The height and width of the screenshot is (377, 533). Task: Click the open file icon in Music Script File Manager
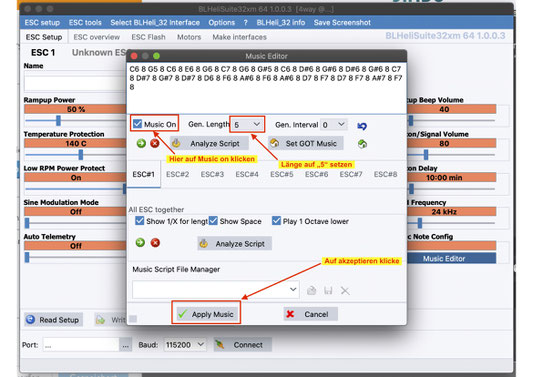click(x=311, y=291)
